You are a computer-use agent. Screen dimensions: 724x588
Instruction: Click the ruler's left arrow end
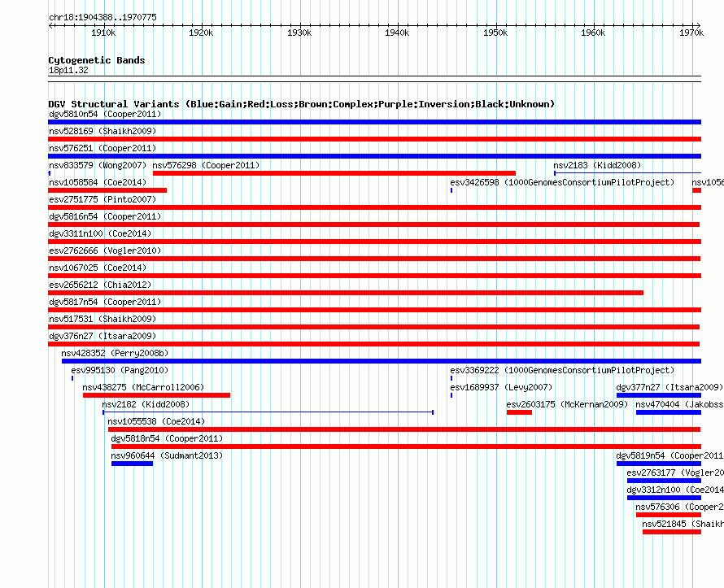(50, 25)
